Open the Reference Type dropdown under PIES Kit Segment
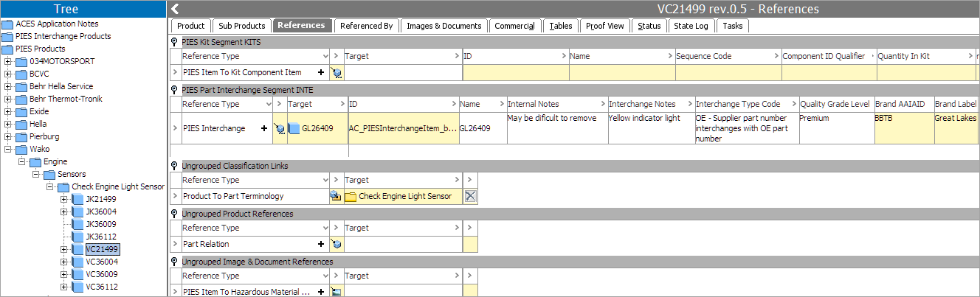 [325, 56]
